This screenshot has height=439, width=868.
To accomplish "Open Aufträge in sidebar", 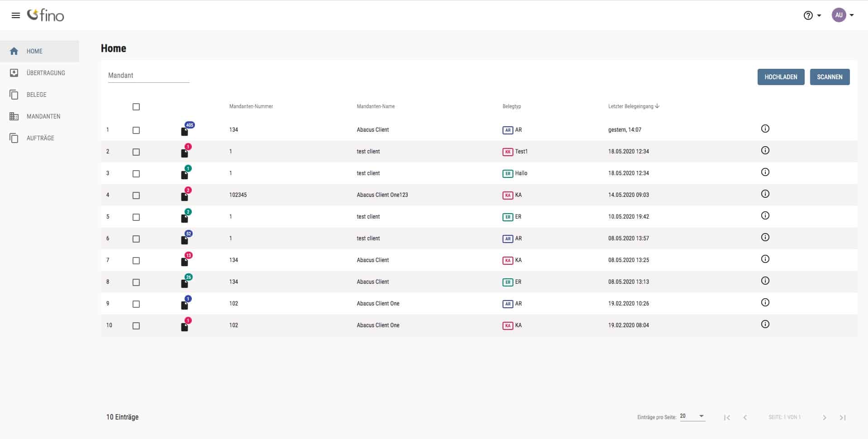I will [x=39, y=138].
